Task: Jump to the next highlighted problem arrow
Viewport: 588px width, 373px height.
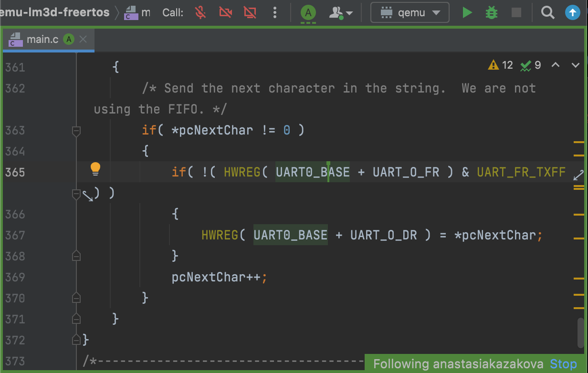Action: click(576, 65)
